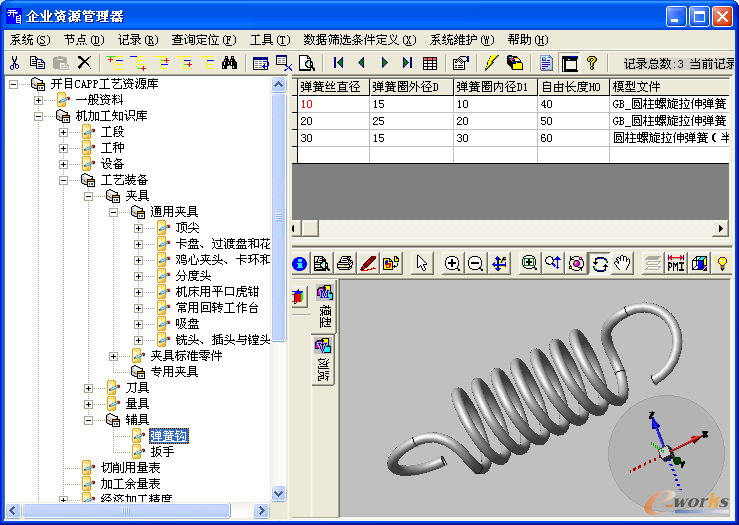The image size is (739, 525).
Task: Click the 自由长度H0 column header
Action: (572, 87)
